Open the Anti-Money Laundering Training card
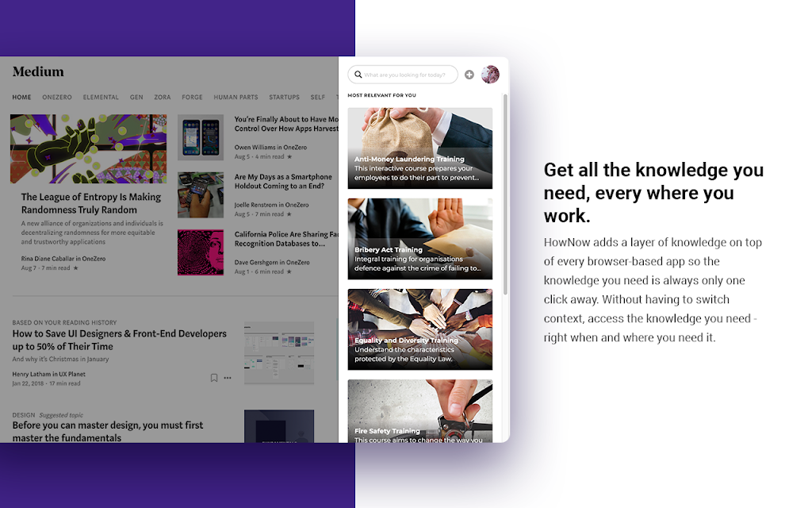The width and height of the screenshot is (812, 508). pos(420,148)
